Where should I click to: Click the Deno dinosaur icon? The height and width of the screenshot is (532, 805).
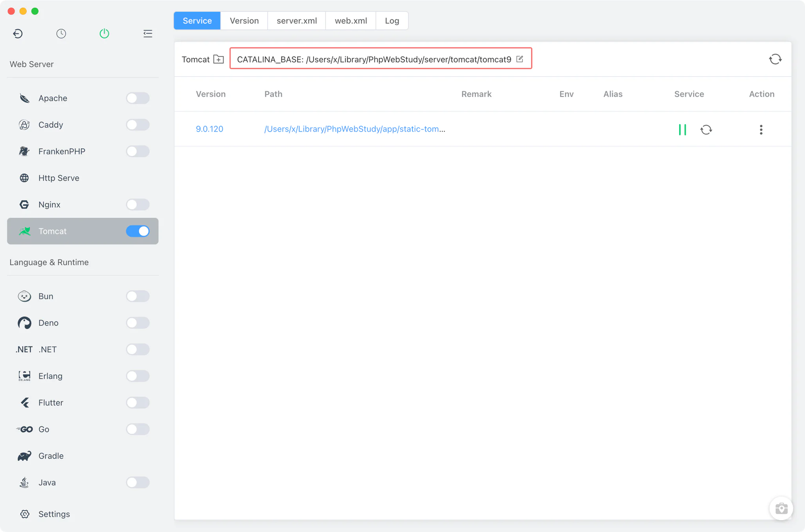pyautogui.click(x=24, y=323)
